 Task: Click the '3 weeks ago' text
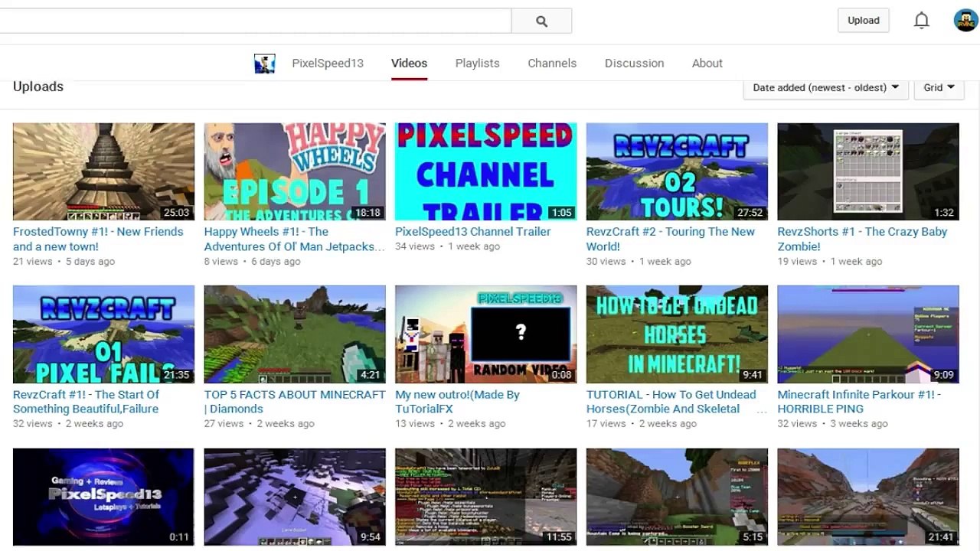[x=859, y=424]
